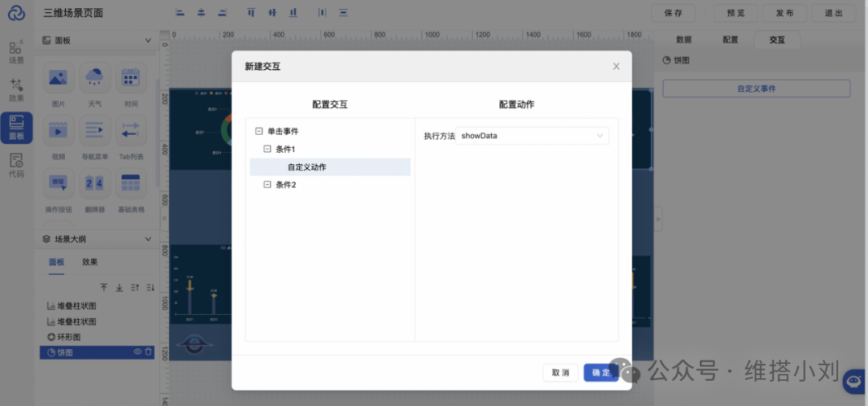Select the second 堆叠柱状图 layer
Screen dimensions: 868x406
[x=97, y=322]
